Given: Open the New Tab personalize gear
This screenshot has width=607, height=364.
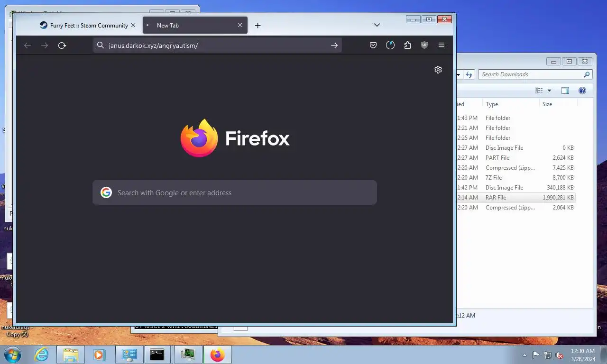Looking at the screenshot, I should click(x=438, y=70).
